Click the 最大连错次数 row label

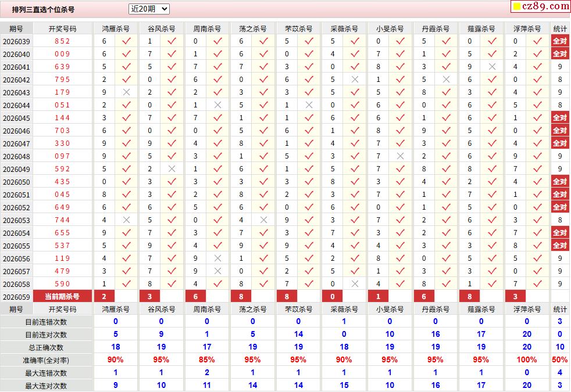(46, 373)
